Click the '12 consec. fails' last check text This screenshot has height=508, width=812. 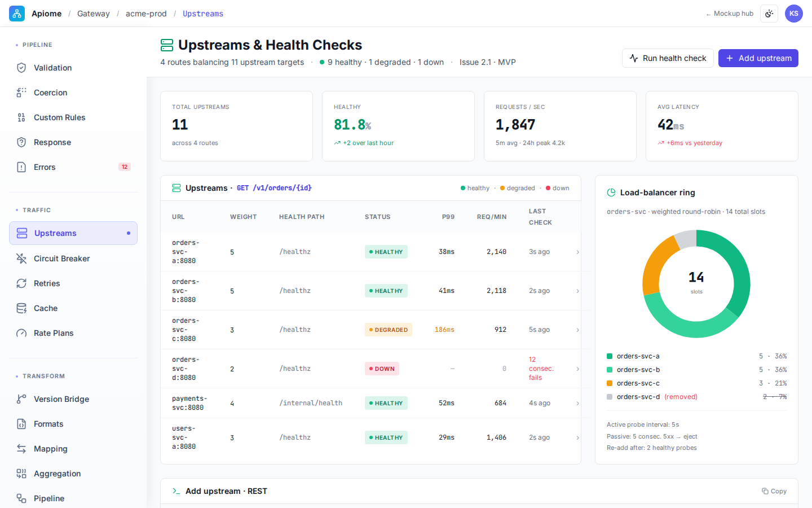click(541, 369)
